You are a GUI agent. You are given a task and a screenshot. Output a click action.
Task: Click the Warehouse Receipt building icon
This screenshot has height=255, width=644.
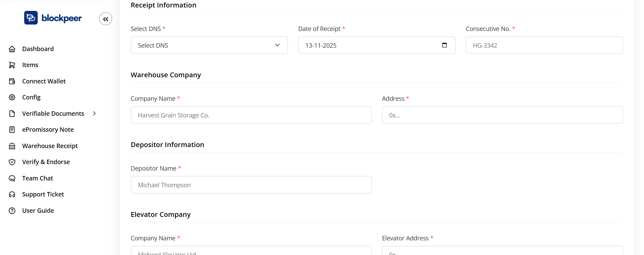point(12,146)
